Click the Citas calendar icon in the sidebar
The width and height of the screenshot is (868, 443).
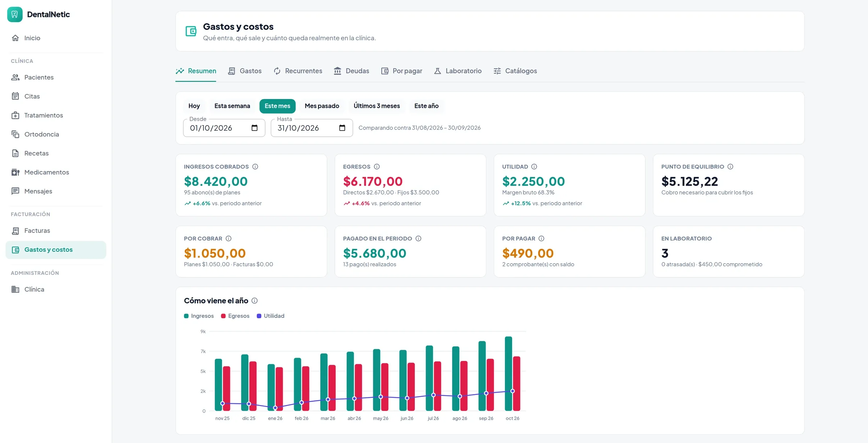[15, 96]
